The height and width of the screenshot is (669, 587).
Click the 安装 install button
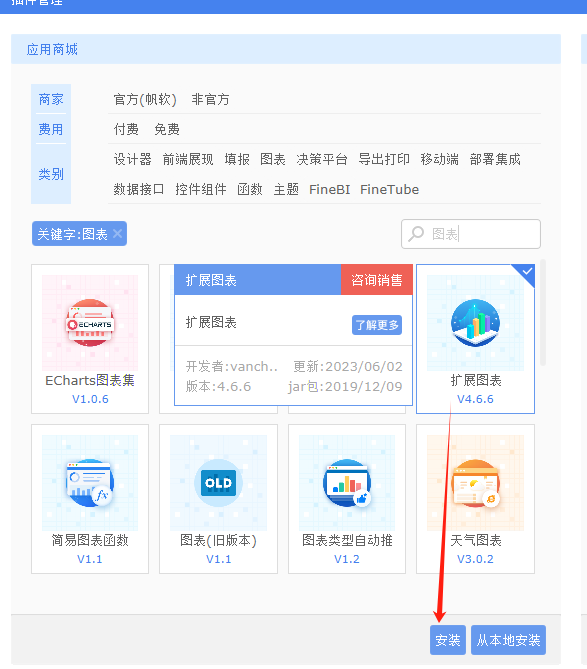(448, 640)
